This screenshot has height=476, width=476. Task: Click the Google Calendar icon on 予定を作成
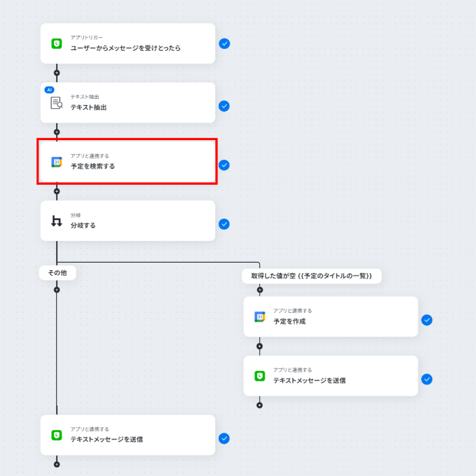[x=259, y=317]
